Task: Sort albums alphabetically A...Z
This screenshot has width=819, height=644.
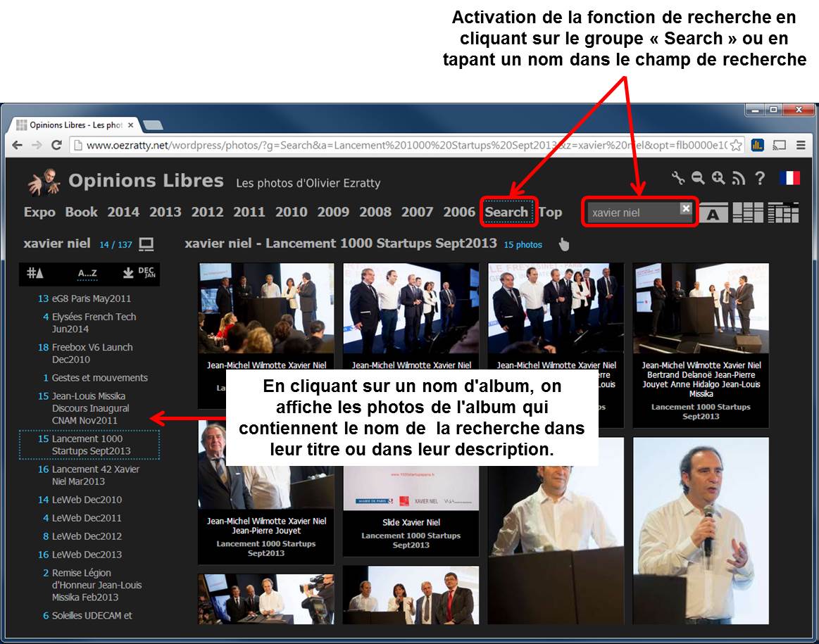Action: (x=87, y=273)
